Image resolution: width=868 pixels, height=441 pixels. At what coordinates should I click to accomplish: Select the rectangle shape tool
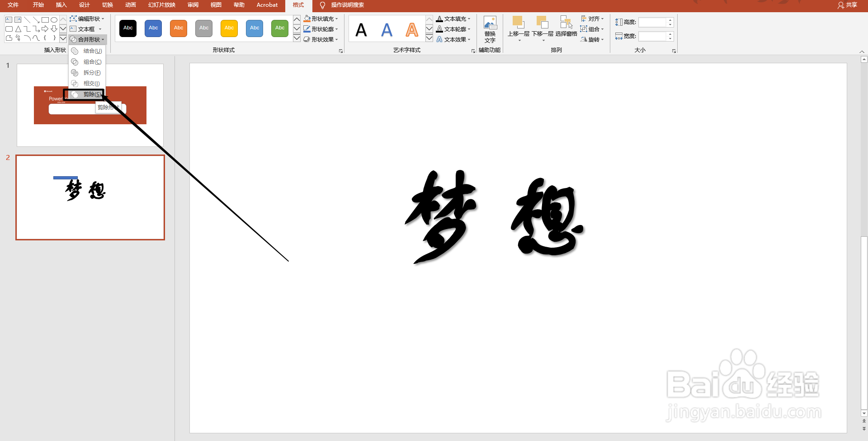coord(45,19)
